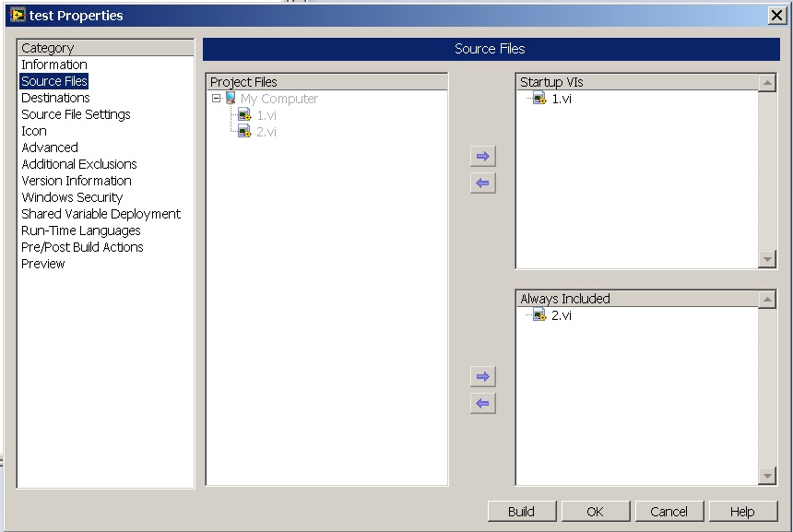Open the Windows Security category
This screenshot has width=793, height=532.
pos(72,197)
